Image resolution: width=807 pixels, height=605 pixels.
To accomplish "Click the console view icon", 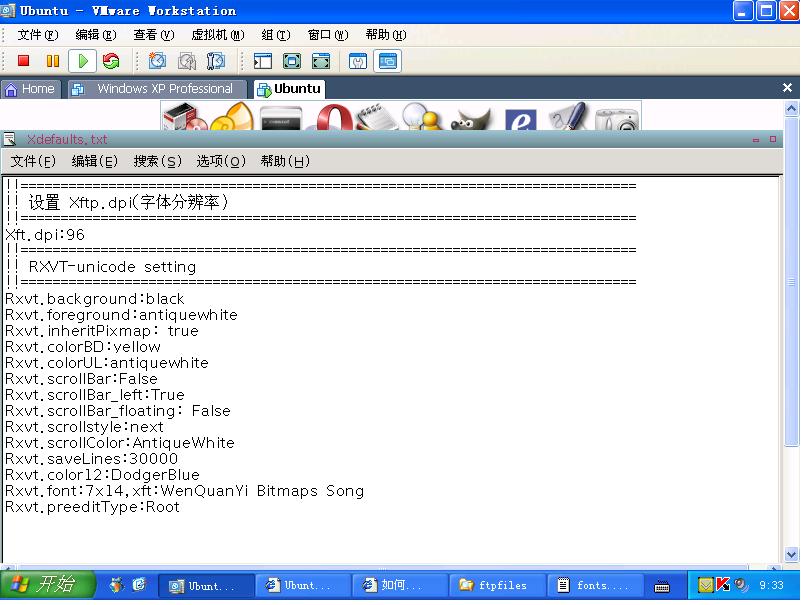I will tap(388, 61).
